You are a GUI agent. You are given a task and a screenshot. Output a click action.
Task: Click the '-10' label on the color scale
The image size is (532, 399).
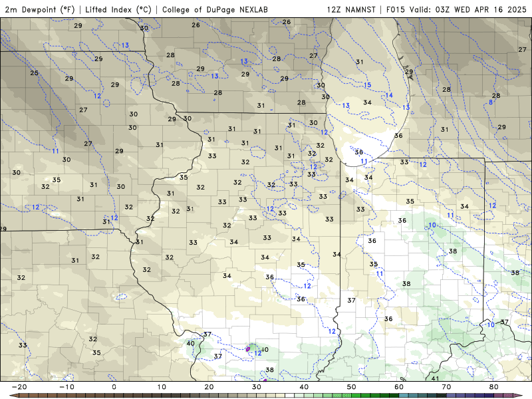[x=66, y=387]
